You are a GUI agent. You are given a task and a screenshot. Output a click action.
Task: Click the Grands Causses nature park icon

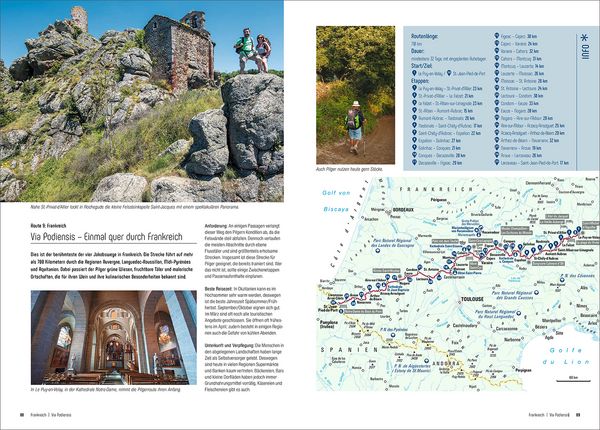click(x=536, y=292)
